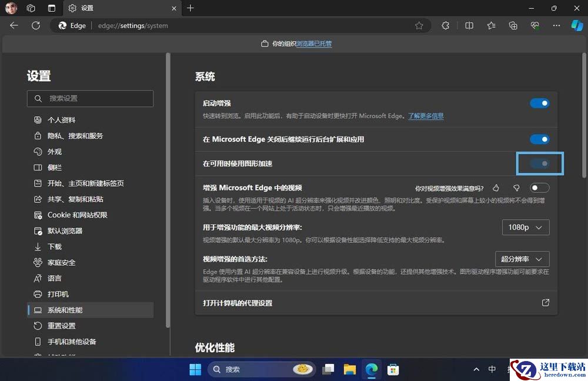
Task: Click the Edge icon on taskbar
Action: [371, 369]
